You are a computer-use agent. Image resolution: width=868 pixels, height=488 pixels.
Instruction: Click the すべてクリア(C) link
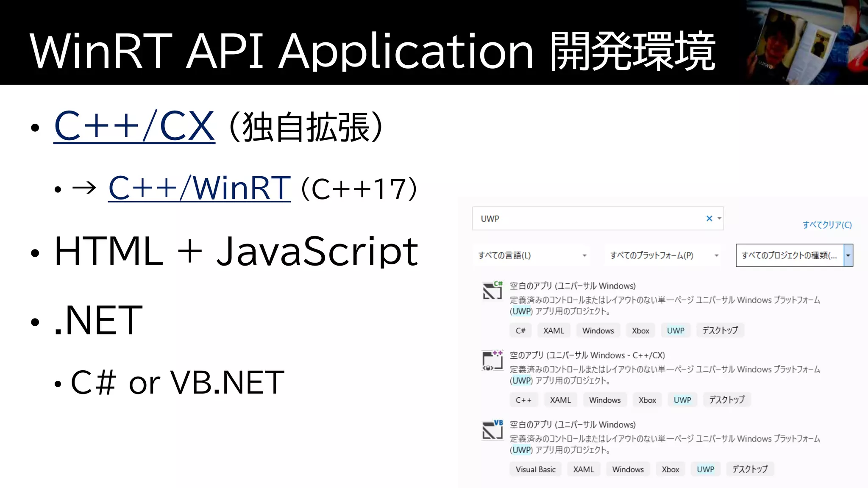(x=827, y=225)
